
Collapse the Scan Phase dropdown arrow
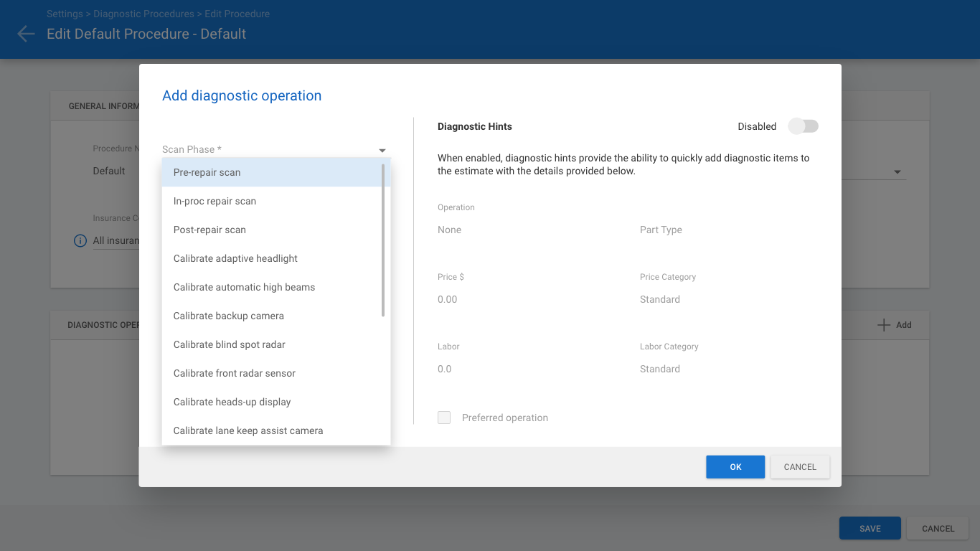tap(382, 151)
